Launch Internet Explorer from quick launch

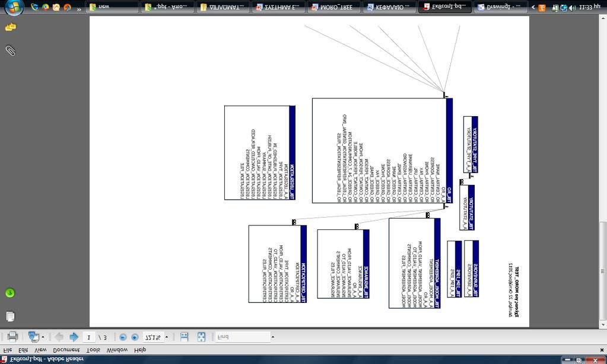coord(34,7)
